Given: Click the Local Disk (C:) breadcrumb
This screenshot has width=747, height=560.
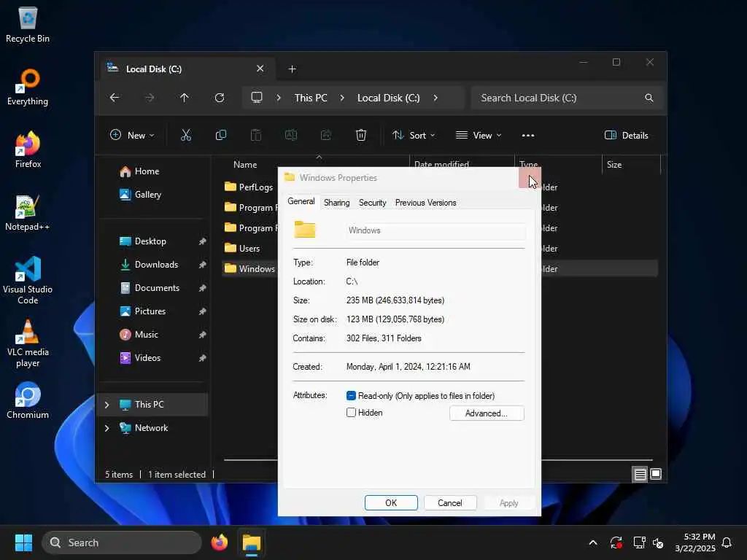Looking at the screenshot, I should coord(389,98).
